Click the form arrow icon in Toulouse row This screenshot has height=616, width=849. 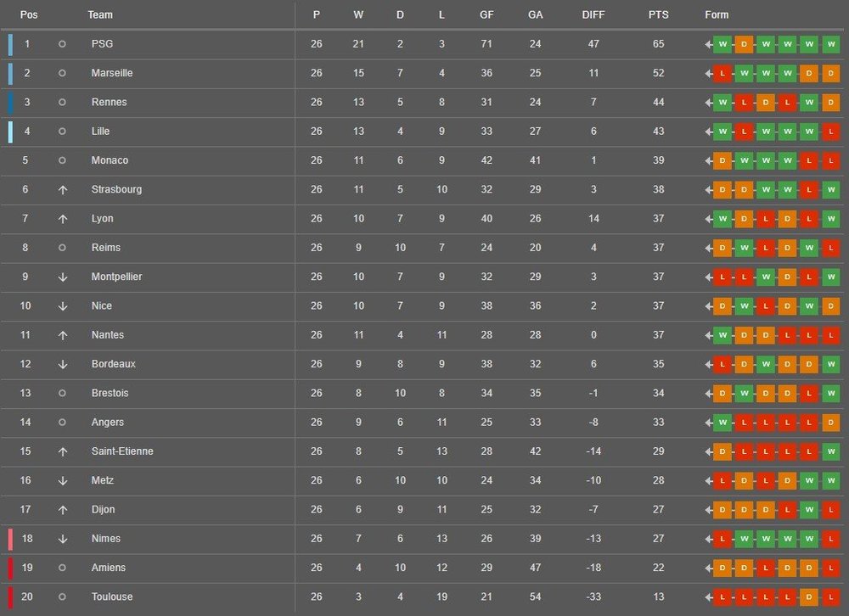708,596
